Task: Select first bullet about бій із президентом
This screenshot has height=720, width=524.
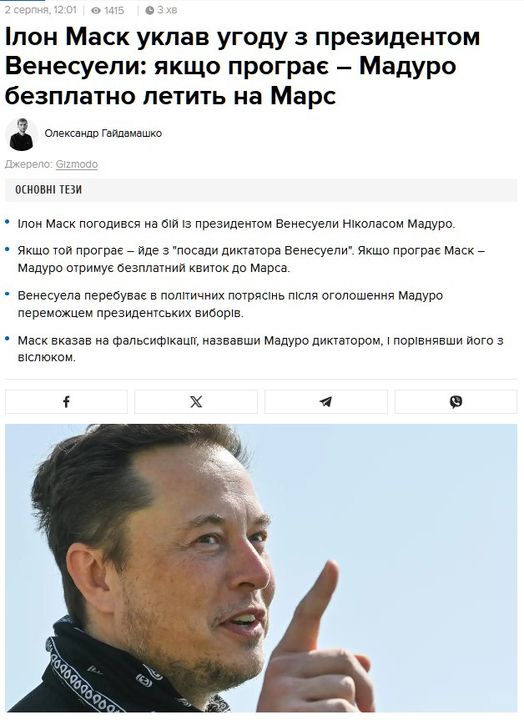Action: tap(237, 224)
